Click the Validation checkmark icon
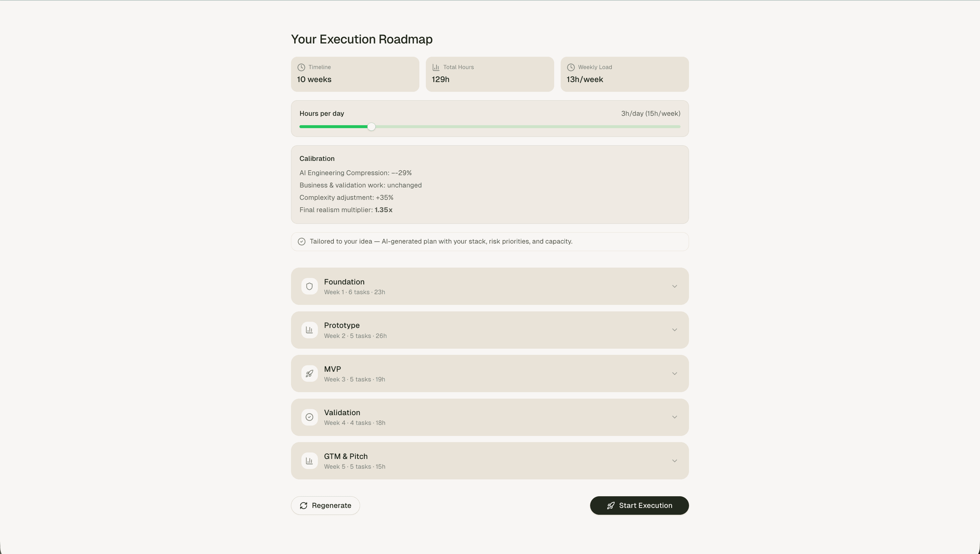This screenshot has height=554, width=980. pos(309,417)
